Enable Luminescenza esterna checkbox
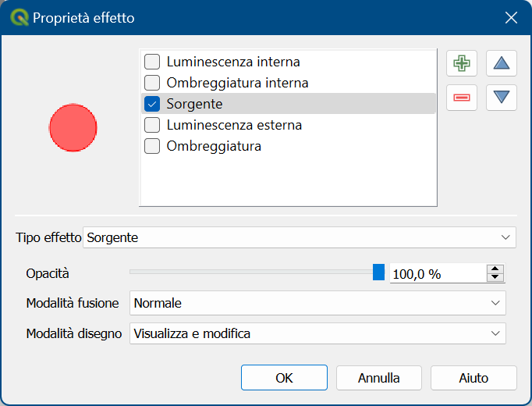 tap(152, 125)
